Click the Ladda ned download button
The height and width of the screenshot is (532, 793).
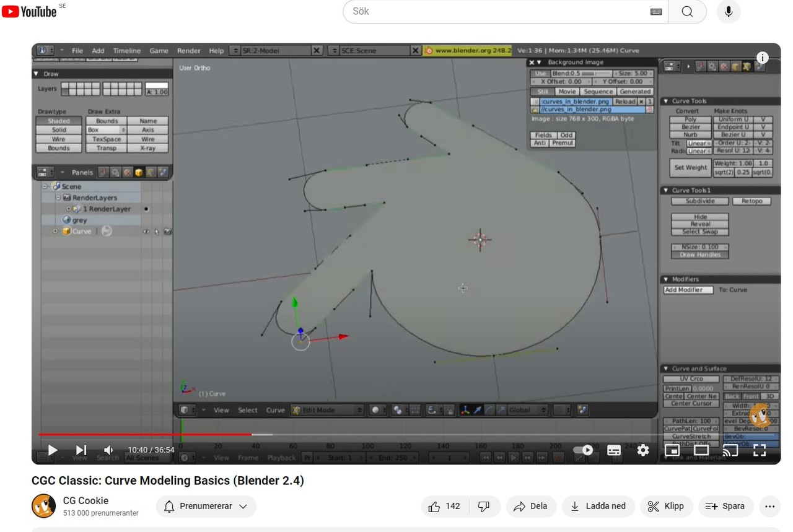pyautogui.click(x=598, y=506)
